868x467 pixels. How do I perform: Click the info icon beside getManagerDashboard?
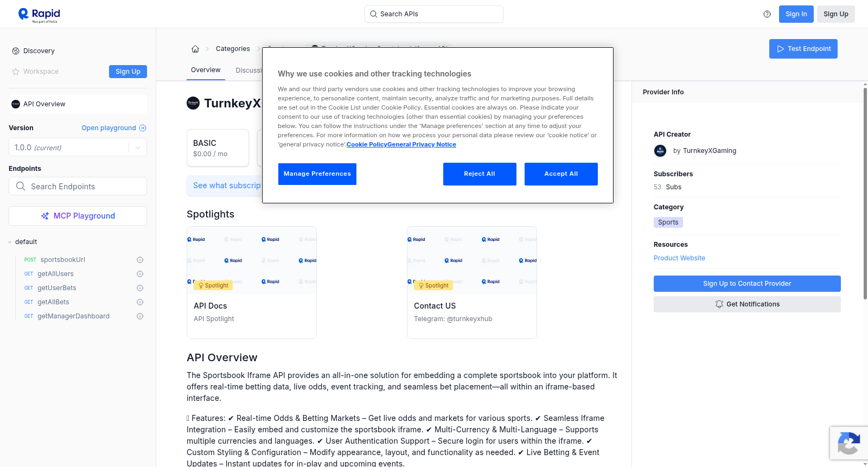[140, 316]
